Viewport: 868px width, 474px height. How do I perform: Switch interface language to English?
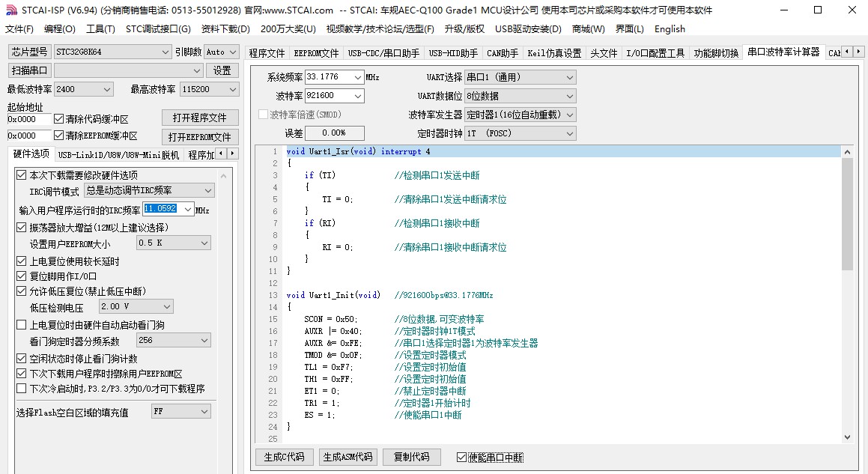(670, 28)
